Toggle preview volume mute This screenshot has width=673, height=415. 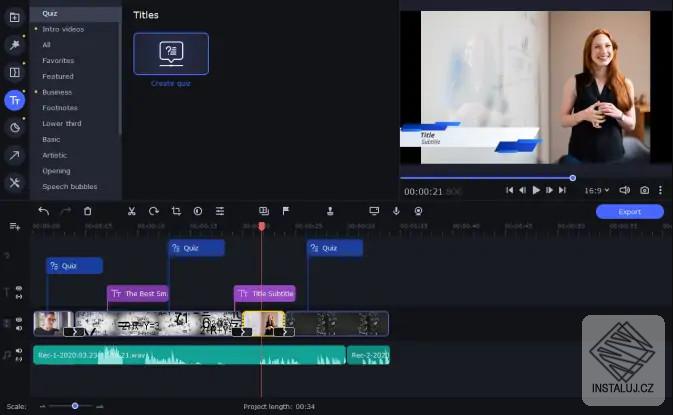(624, 190)
